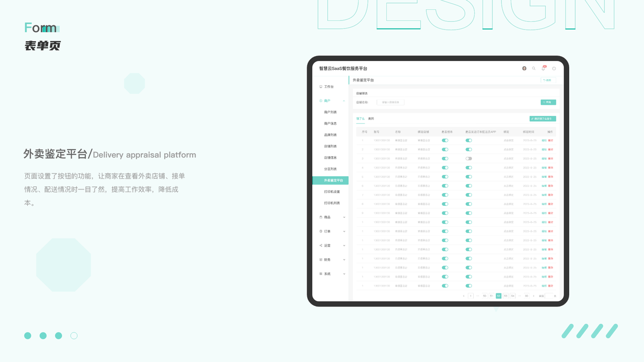
Task: Open the user avatar in the header
Action: (x=524, y=69)
